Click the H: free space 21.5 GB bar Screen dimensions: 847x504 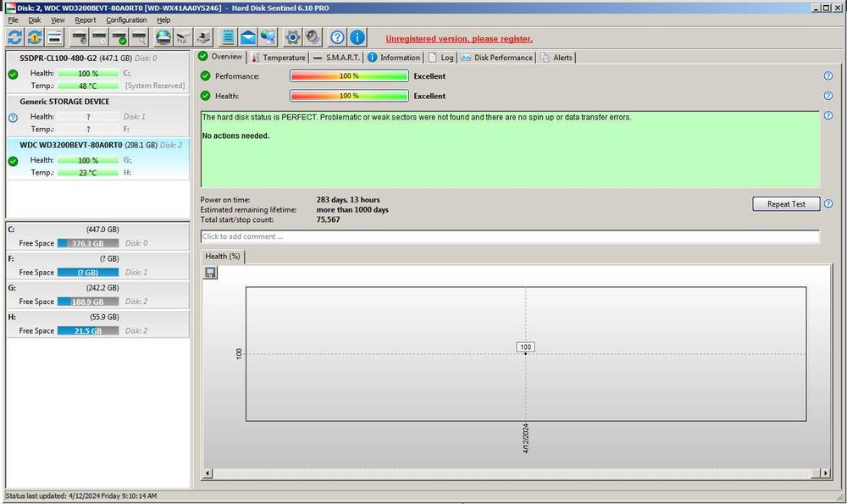click(x=88, y=331)
